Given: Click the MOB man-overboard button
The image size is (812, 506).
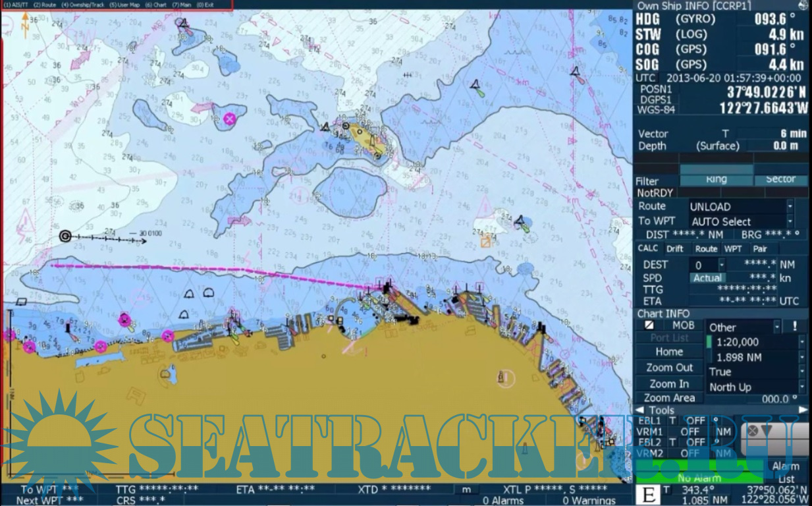Looking at the screenshot, I should (683, 325).
